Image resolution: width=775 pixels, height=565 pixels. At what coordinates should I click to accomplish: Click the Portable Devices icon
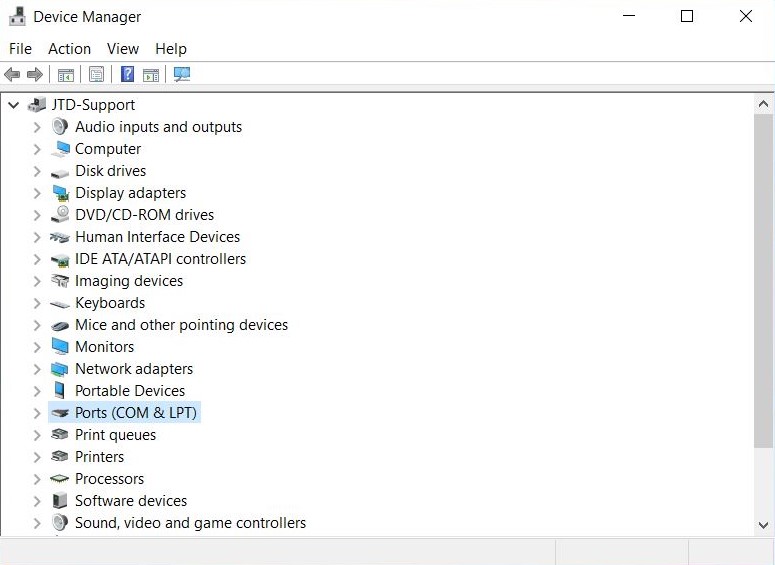[x=59, y=391]
